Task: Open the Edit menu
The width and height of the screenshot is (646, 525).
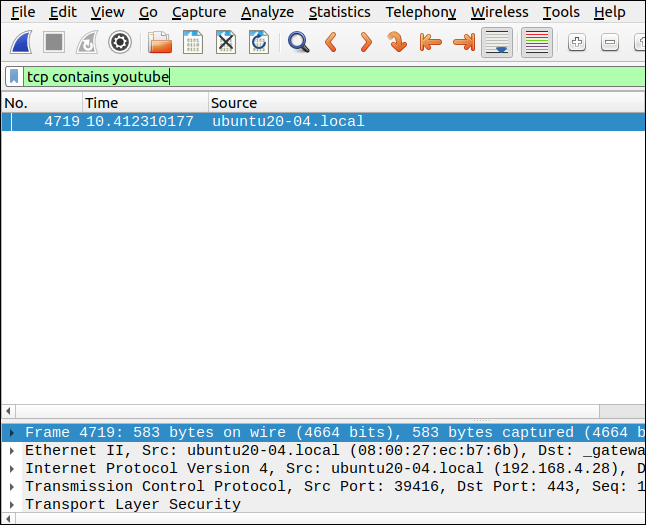Action: [x=63, y=12]
